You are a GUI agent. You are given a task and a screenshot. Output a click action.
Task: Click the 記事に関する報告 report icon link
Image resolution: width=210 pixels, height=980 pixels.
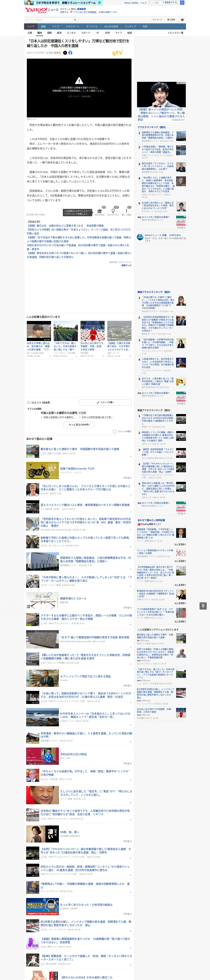[35, 215]
